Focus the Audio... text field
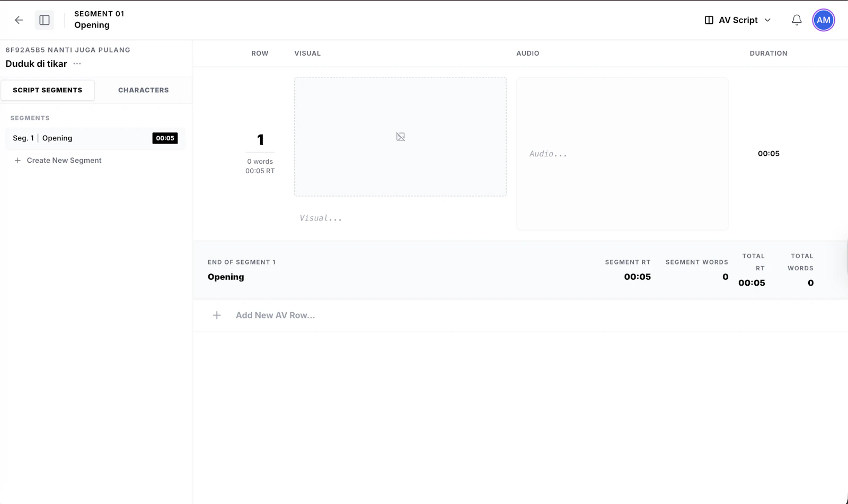This screenshot has width=848, height=504. [x=622, y=154]
